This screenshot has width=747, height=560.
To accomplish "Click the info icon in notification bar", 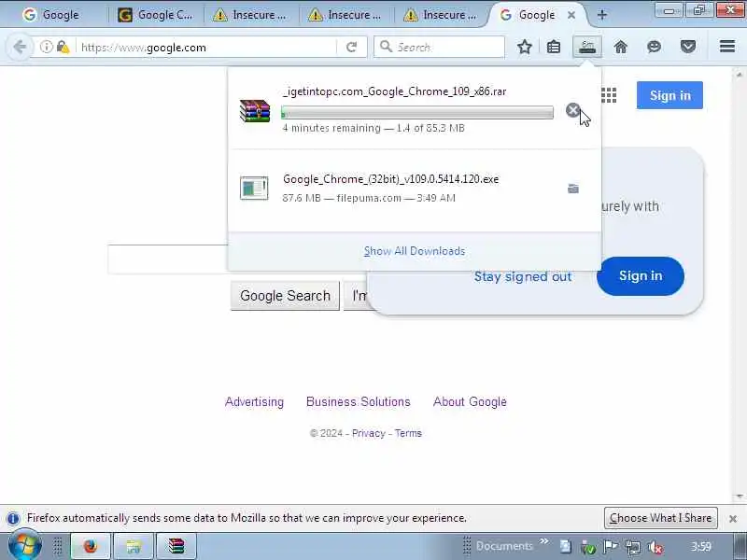I will pos(13,518).
